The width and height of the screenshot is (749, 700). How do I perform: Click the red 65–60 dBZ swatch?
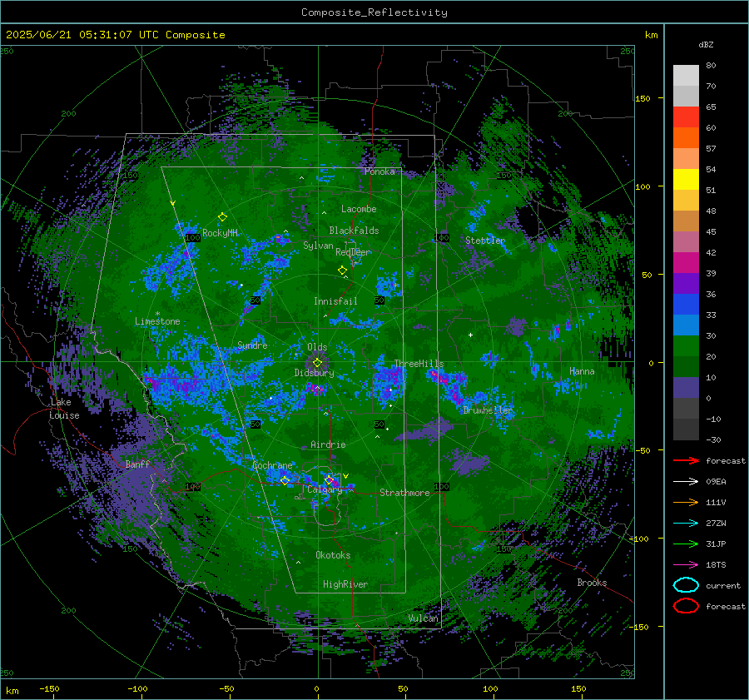686,117
